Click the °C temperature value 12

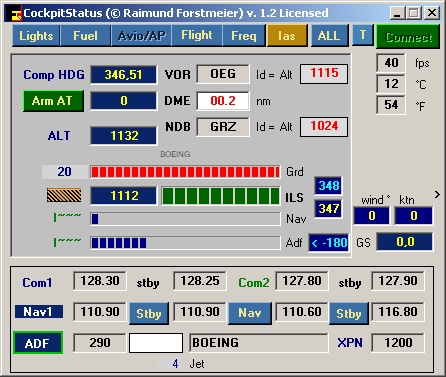coord(391,84)
